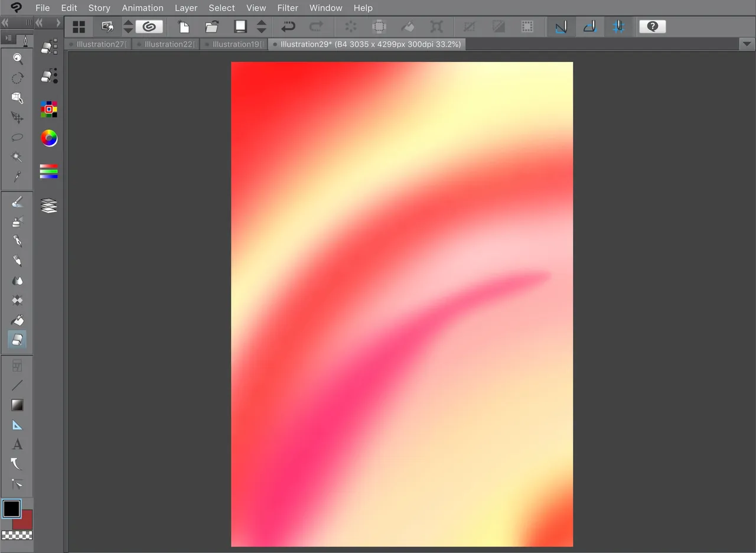
Task: Select the dark red sub color swatch
Action: pos(25,522)
